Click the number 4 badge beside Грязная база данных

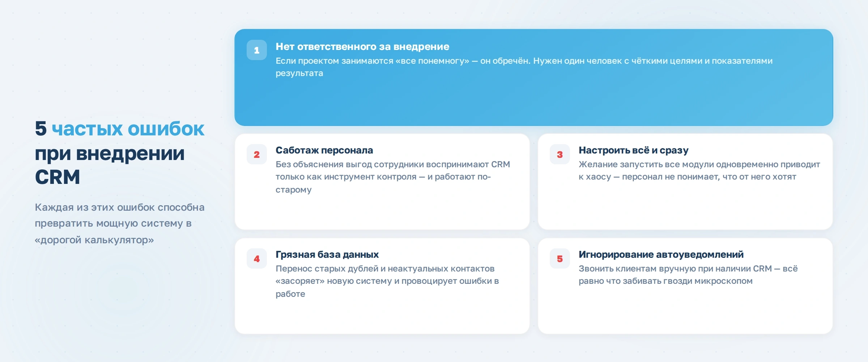pyautogui.click(x=256, y=258)
